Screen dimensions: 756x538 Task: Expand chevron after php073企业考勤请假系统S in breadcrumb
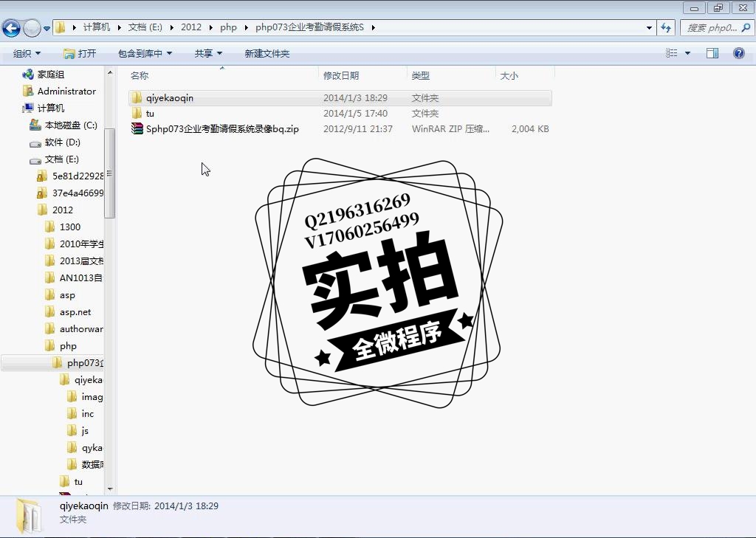point(373,27)
